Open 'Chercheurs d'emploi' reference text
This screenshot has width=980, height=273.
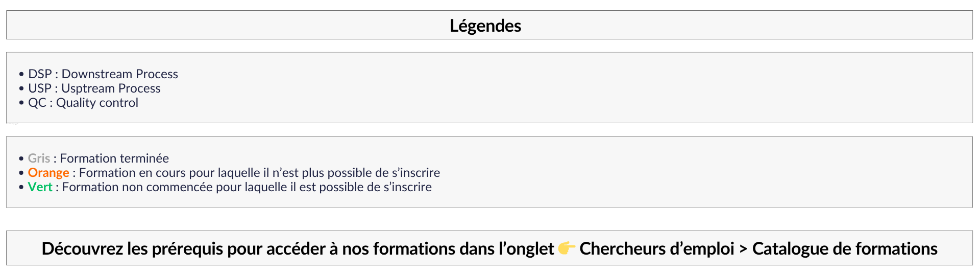coord(657,248)
